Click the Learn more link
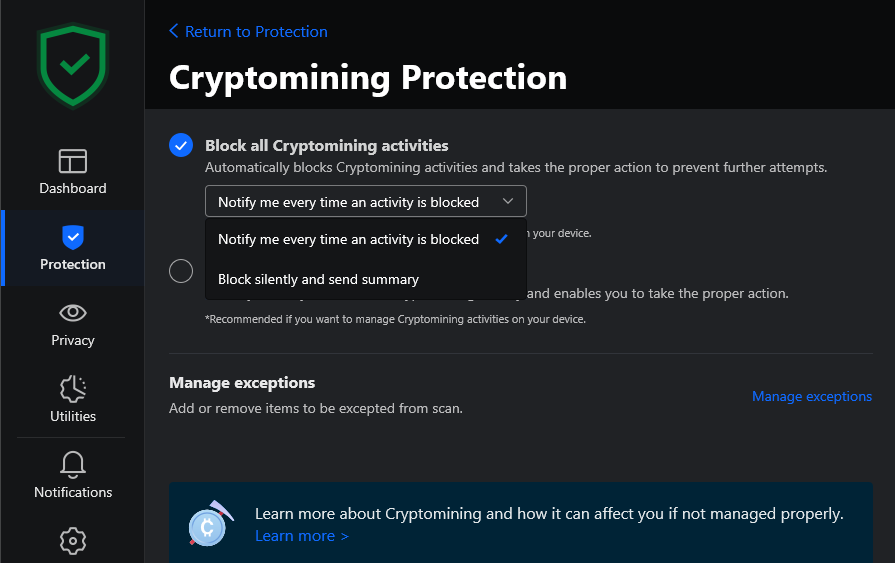 (x=301, y=536)
